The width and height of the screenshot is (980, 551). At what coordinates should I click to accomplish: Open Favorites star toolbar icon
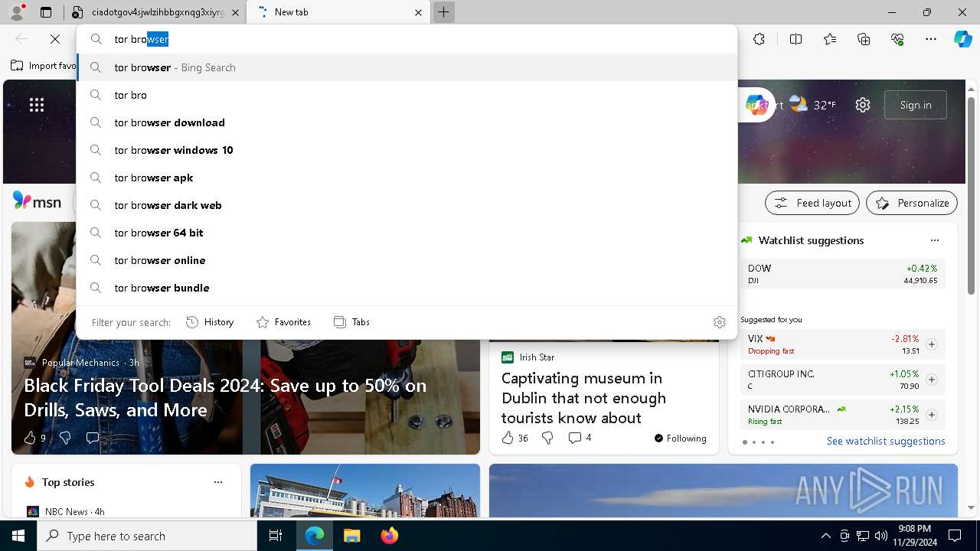pos(830,39)
